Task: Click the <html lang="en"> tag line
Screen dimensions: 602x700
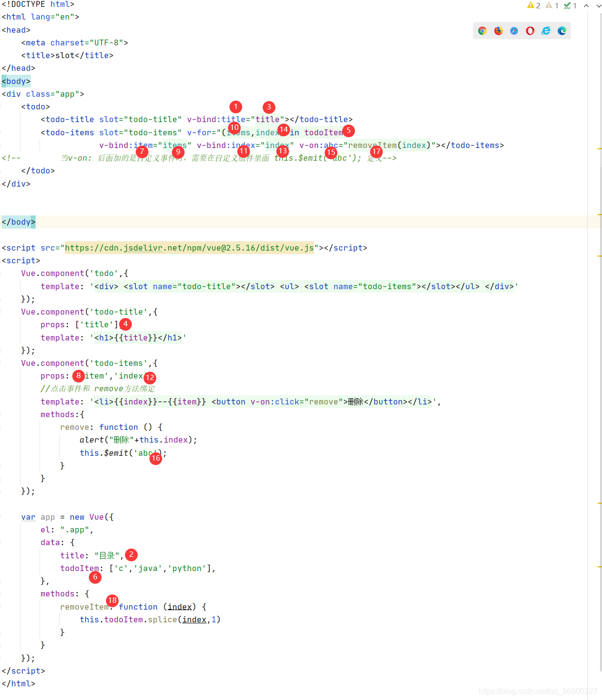Action: coord(41,17)
